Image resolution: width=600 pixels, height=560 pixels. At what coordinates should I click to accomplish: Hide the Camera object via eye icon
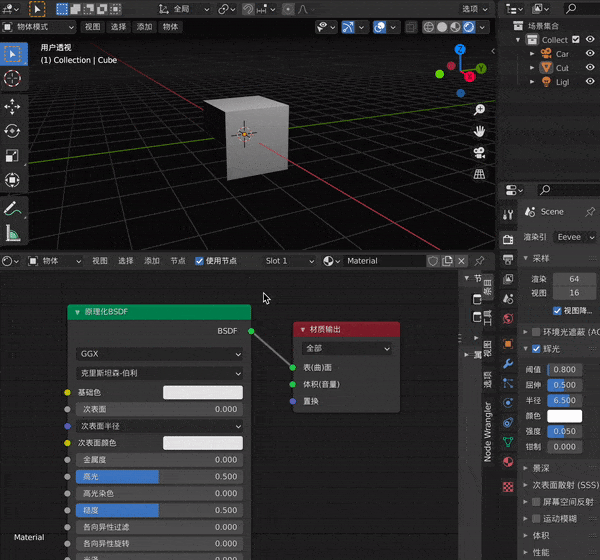590,53
